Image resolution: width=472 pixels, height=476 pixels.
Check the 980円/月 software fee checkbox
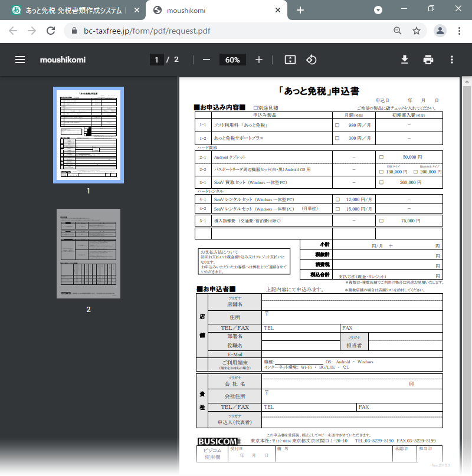point(337,125)
